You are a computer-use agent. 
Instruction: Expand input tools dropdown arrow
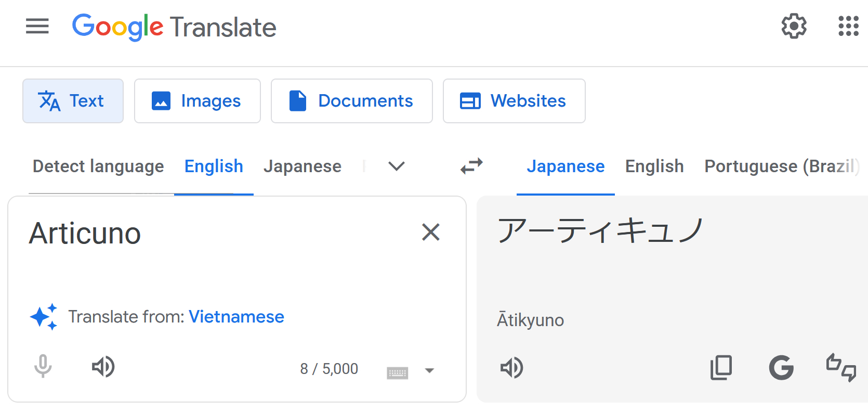429,371
